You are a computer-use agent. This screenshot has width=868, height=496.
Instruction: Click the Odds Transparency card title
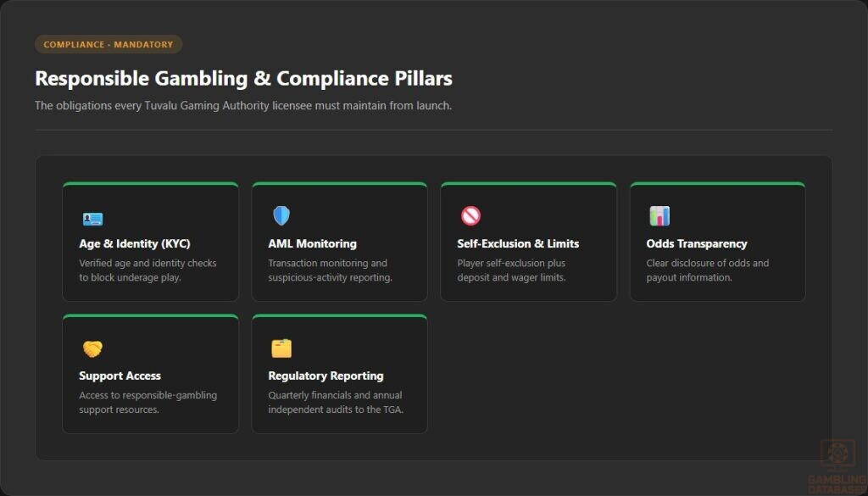click(697, 243)
